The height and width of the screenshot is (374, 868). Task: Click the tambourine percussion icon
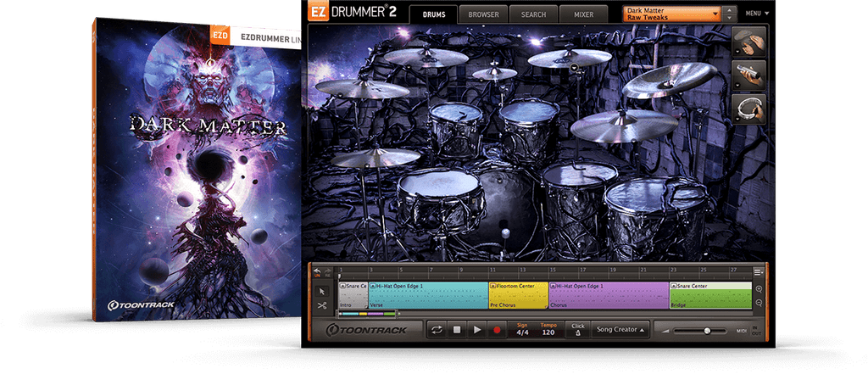click(751, 109)
